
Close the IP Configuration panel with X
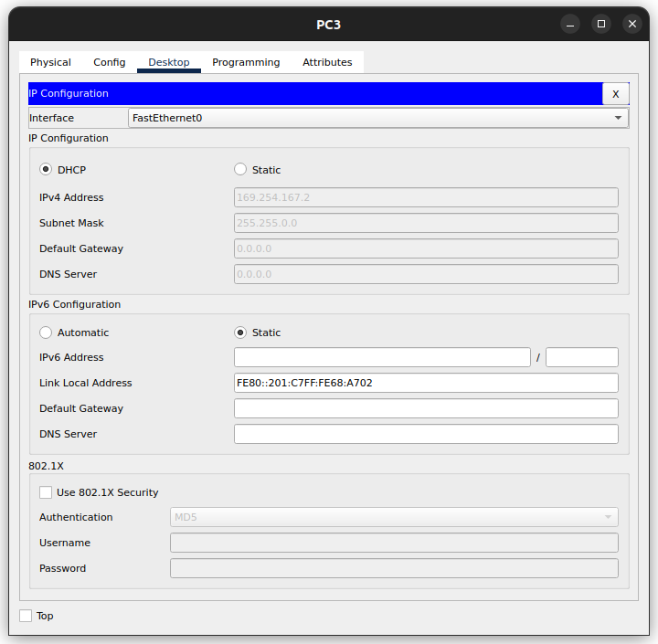point(615,94)
